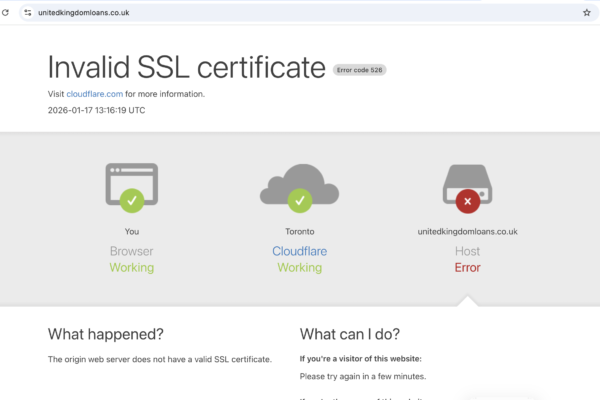Click the Invalid SSL certificate heading
600x400 pixels.
(187, 67)
